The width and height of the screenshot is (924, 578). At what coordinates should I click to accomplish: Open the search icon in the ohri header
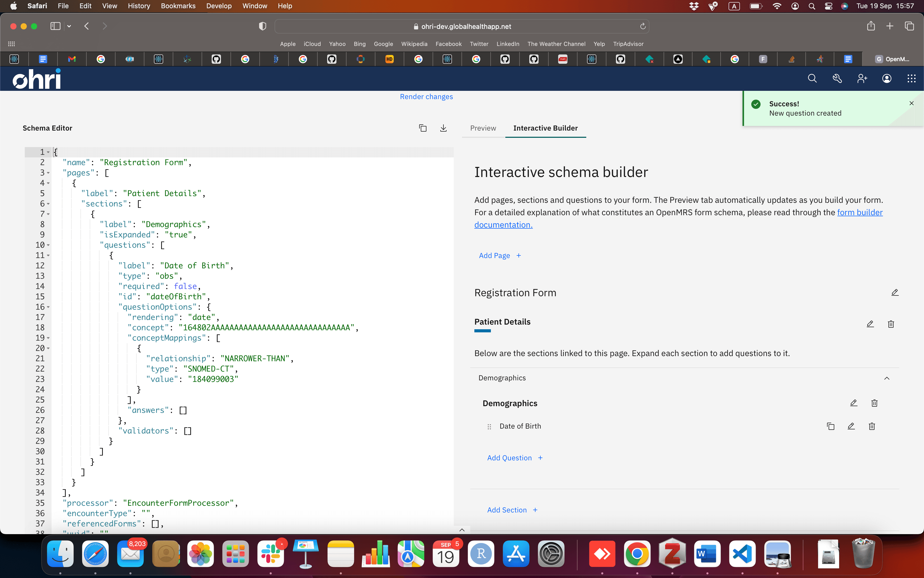click(x=812, y=79)
